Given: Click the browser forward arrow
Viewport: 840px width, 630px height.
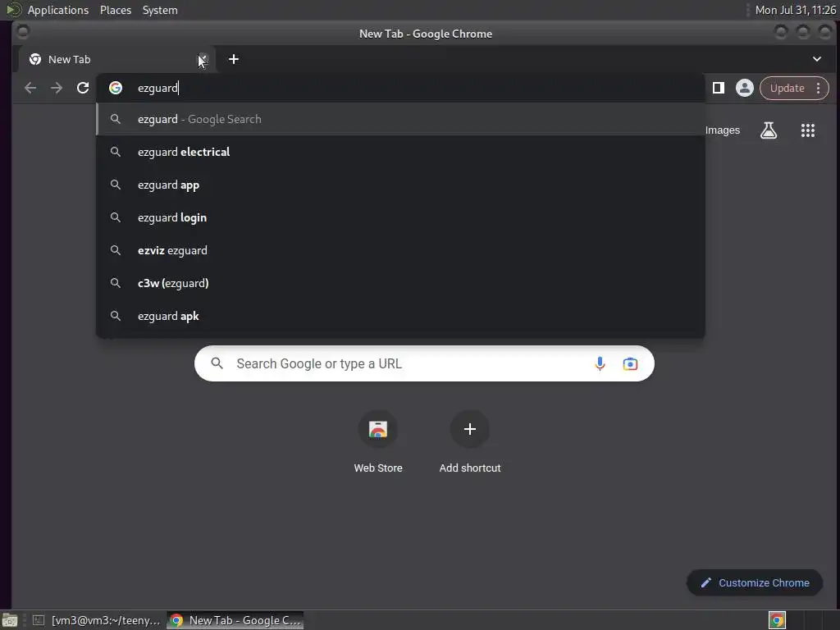Looking at the screenshot, I should [x=57, y=88].
